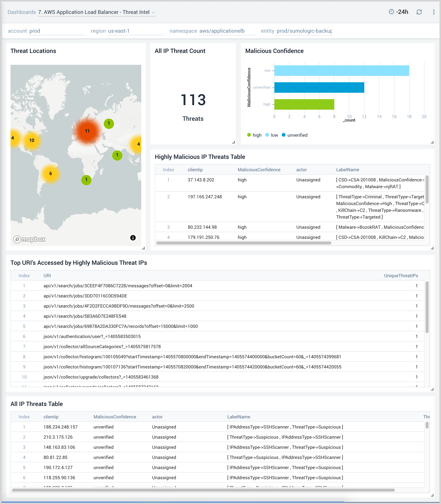The image size is (441, 504).
Task: Click the time range clock icon
Action: coord(391,12)
